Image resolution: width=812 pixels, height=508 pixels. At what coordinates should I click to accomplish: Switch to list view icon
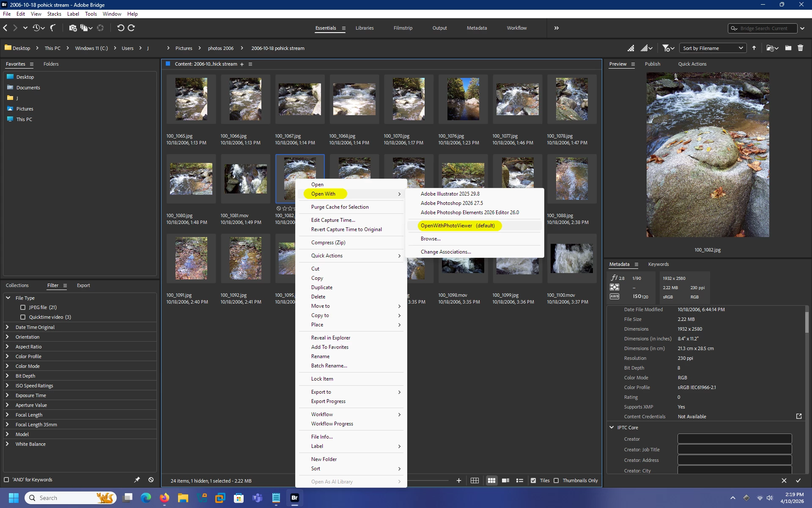pyautogui.click(x=520, y=480)
